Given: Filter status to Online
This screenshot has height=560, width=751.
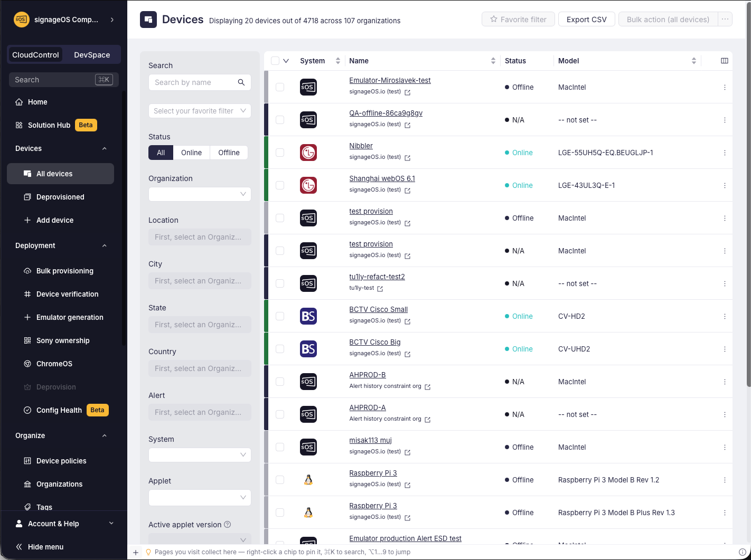Looking at the screenshot, I should tap(191, 153).
